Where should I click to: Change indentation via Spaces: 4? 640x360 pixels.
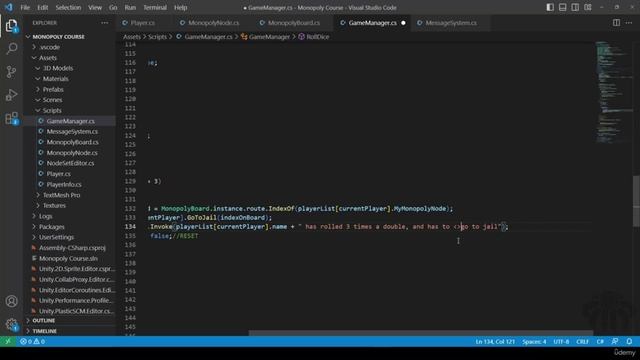534,341
